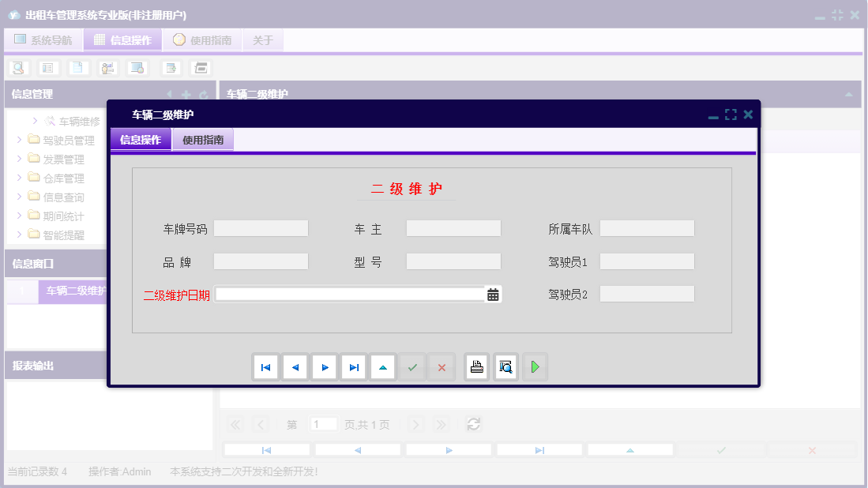Open print preview in the 二级维护 dialog
The image size is (868, 488).
(x=505, y=366)
